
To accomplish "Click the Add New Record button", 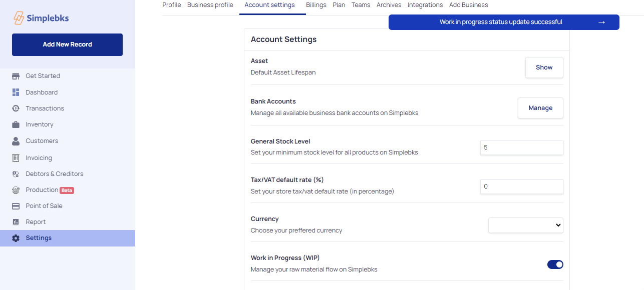I will (x=67, y=44).
